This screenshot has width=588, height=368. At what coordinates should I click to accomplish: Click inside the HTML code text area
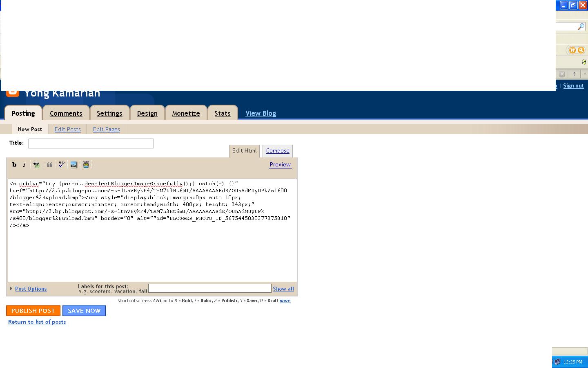click(x=152, y=230)
